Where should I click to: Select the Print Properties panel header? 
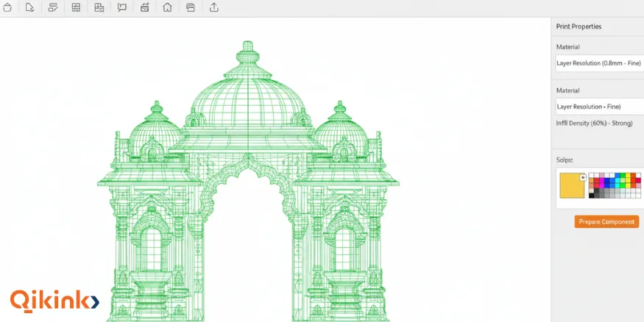click(579, 26)
